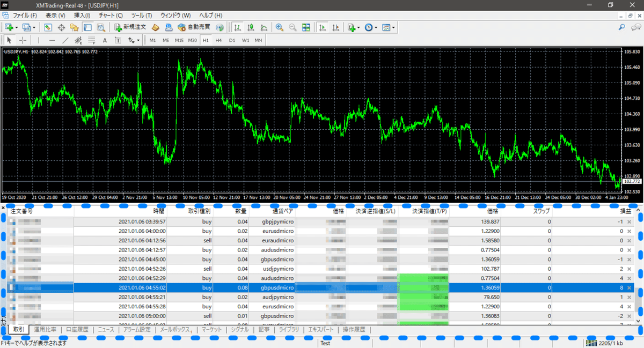Viewport: 644px width, 348px height.
Task: Zoom out on the chart
Action: pos(292,27)
